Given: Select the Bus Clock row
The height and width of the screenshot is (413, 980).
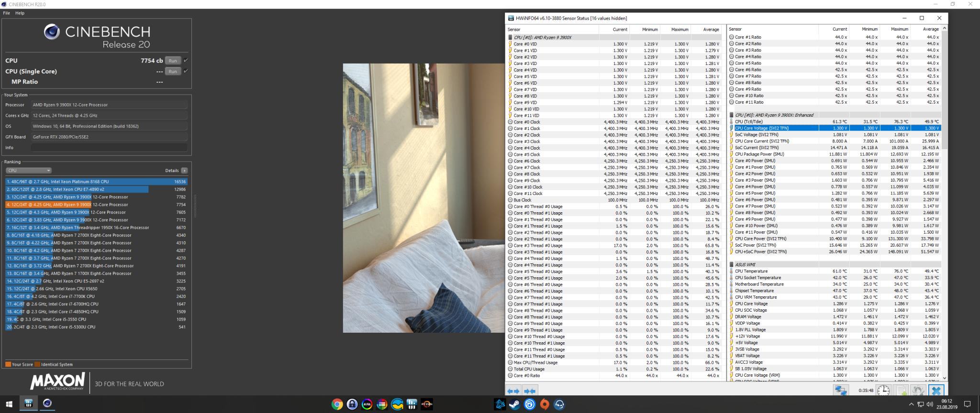Looking at the screenshot, I should pyautogui.click(x=614, y=200).
